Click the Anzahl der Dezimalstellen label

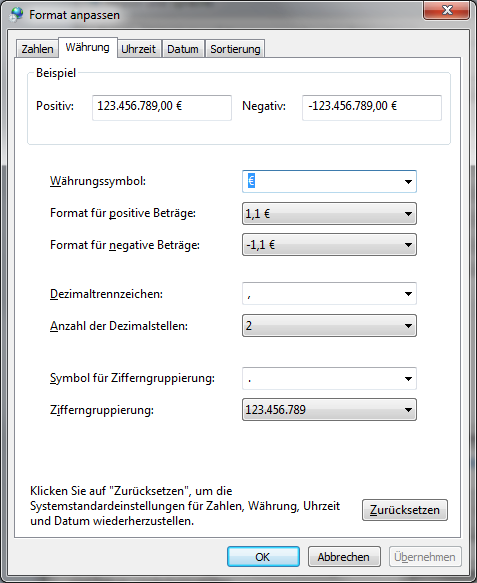pos(119,326)
